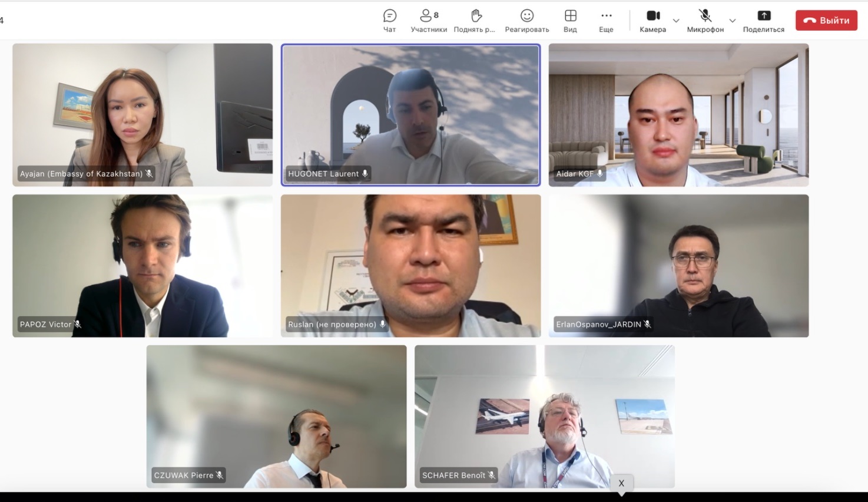Leave the meeting with Выйти button
Screen dimensions: 868x502
click(x=826, y=21)
